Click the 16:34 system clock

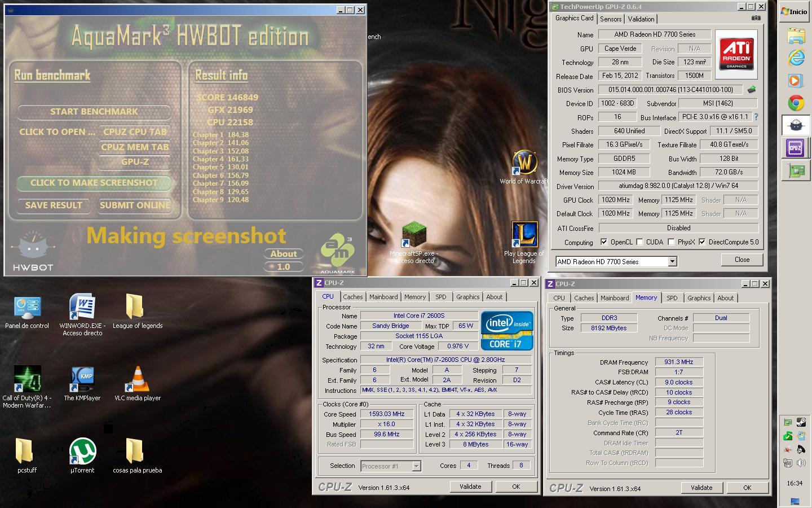795,483
